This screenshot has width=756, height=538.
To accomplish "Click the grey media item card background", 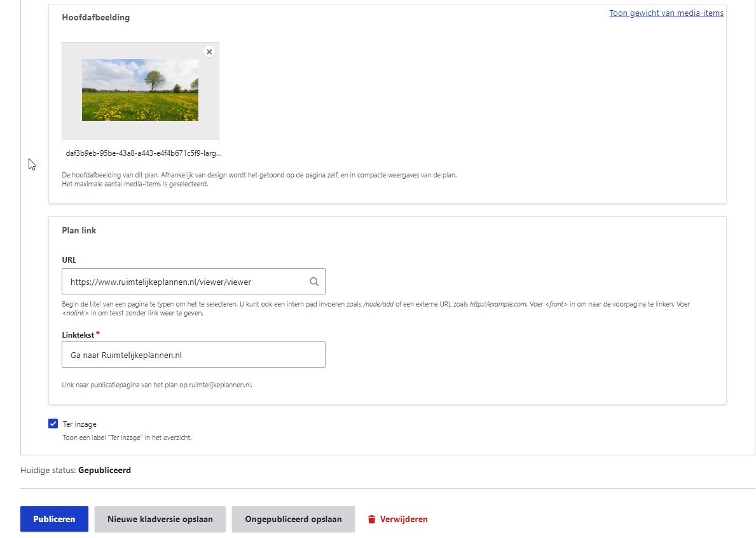I will 140,130.
